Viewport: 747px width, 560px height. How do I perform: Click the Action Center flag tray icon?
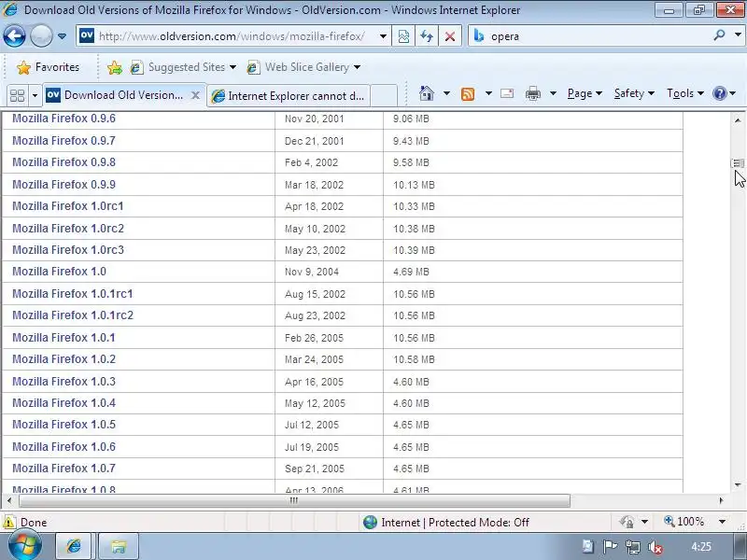[x=611, y=547]
